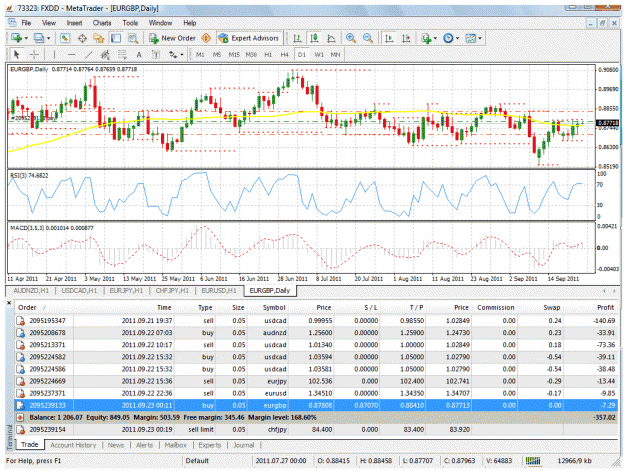Select the text 'A' tool

tap(139, 55)
